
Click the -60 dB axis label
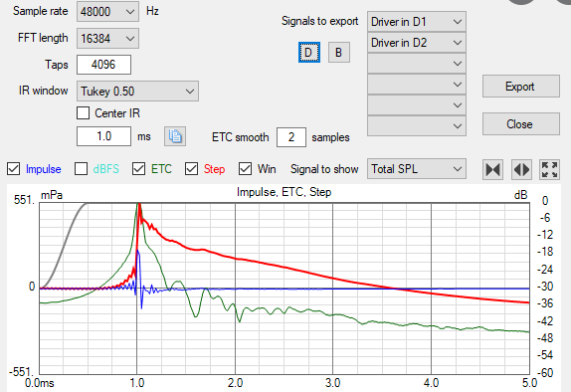tap(545, 372)
